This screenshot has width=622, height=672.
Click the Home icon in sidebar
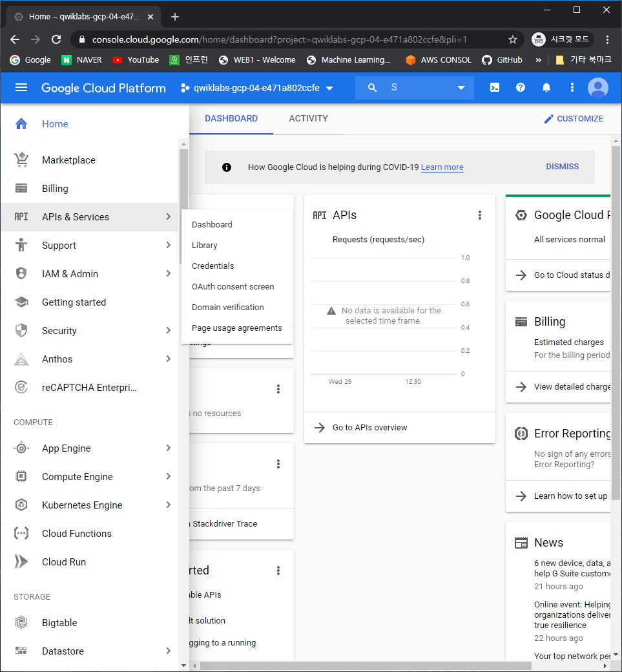click(21, 124)
